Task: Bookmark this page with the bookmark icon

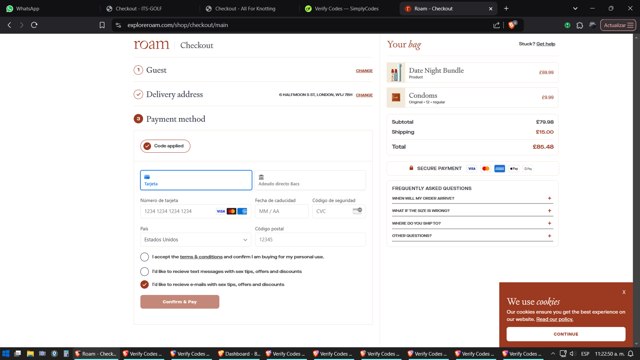Action: click(102, 25)
